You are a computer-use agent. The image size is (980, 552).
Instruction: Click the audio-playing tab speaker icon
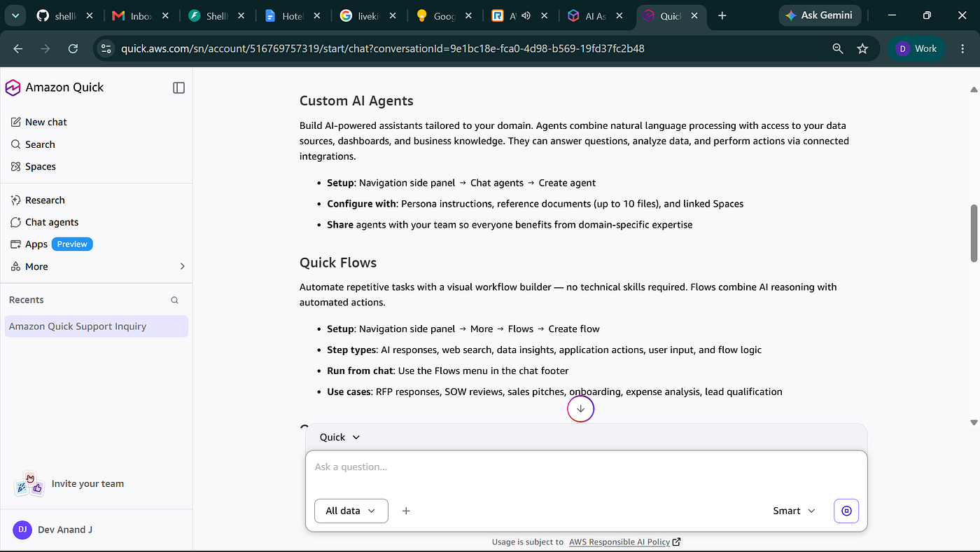point(526,15)
